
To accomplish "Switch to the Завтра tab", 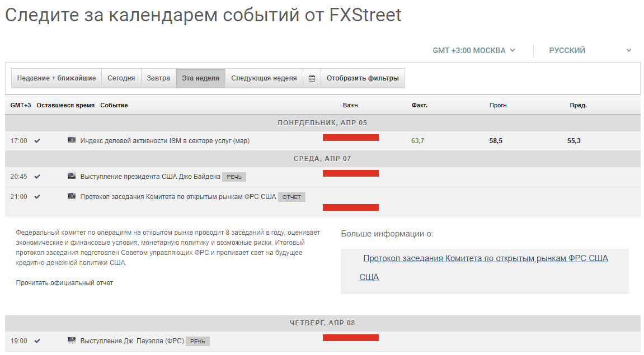I will [x=158, y=78].
